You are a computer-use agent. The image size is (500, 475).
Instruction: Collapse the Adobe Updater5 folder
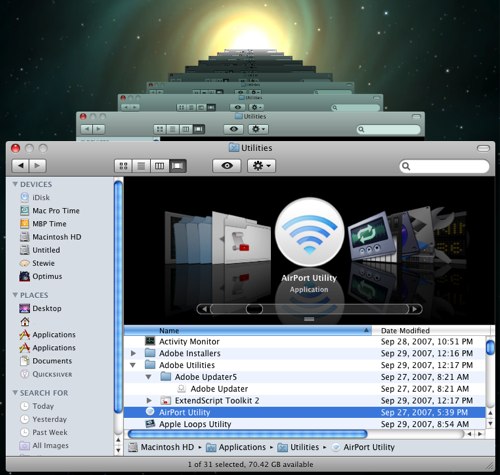coord(149,377)
